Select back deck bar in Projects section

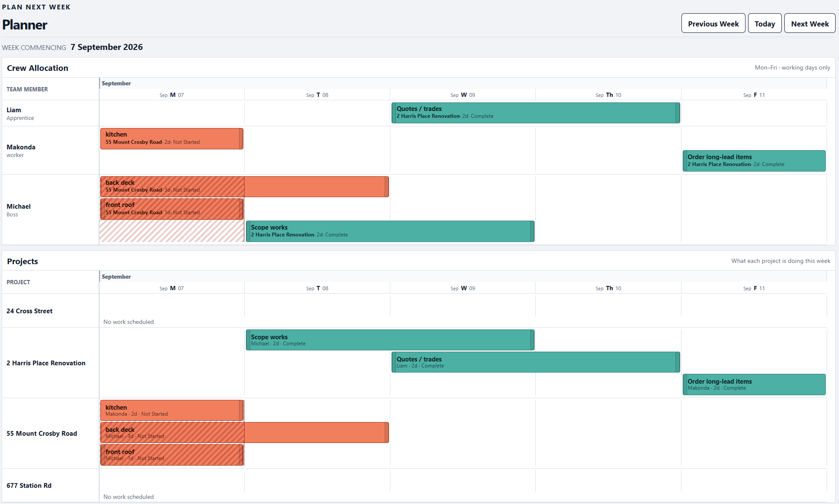[x=244, y=432]
